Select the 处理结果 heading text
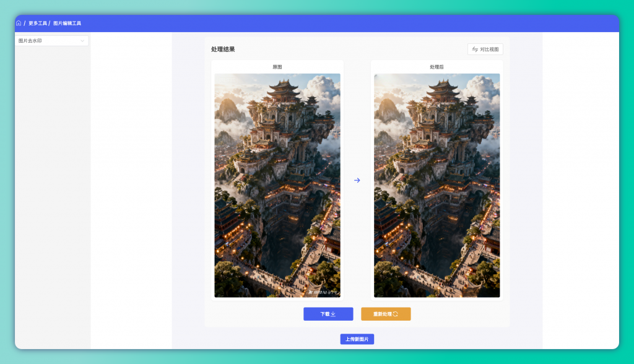 [223, 50]
